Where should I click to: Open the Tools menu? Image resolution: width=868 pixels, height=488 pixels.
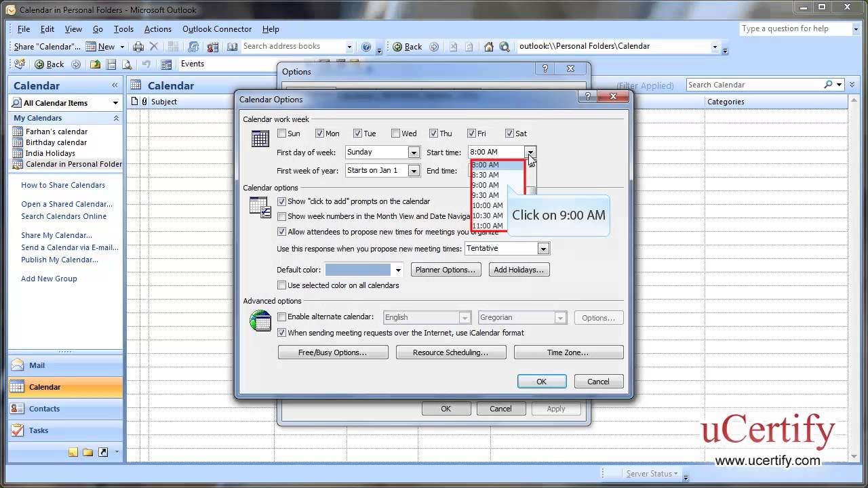pos(123,29)
